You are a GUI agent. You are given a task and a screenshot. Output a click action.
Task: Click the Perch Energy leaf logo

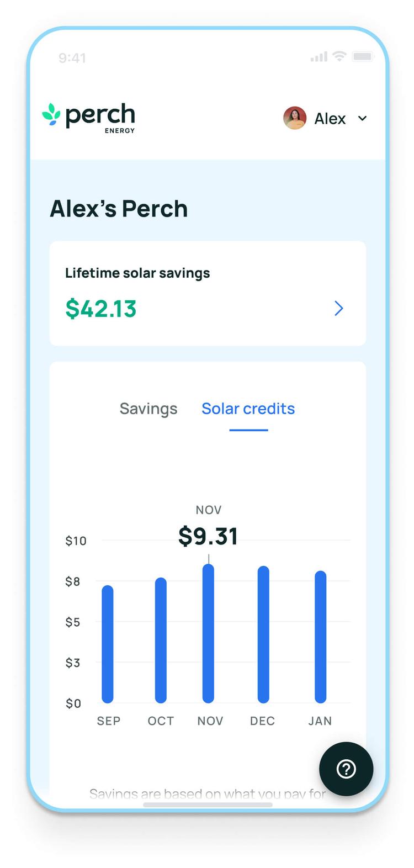click(x=51, y=114)
